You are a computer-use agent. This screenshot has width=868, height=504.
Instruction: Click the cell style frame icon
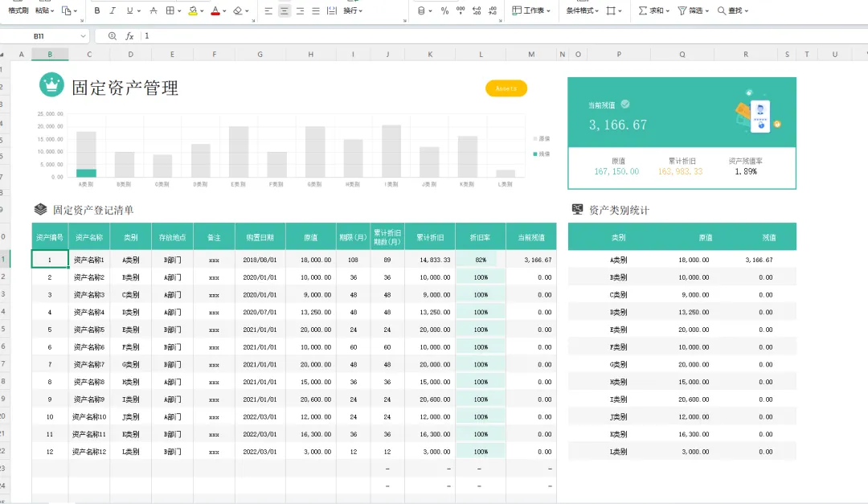pyautogui.click(x=611, y=10)
